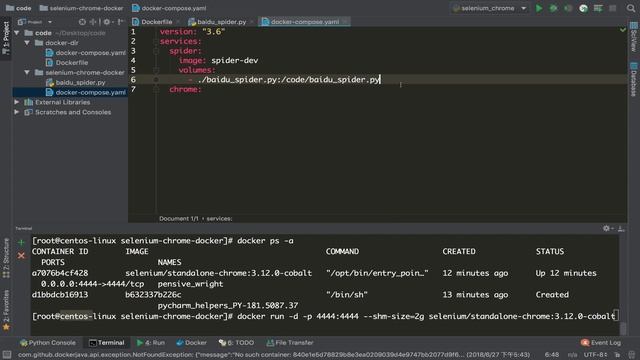
Task: Toggle the 2: Structure side tool window
Action: [6, 258]
